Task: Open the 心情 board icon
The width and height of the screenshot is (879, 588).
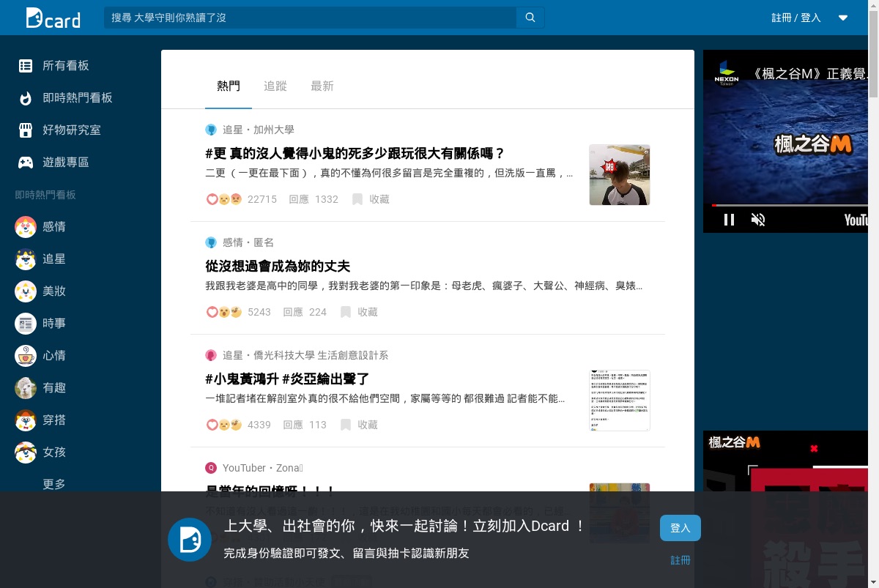Action: [26, 356]
